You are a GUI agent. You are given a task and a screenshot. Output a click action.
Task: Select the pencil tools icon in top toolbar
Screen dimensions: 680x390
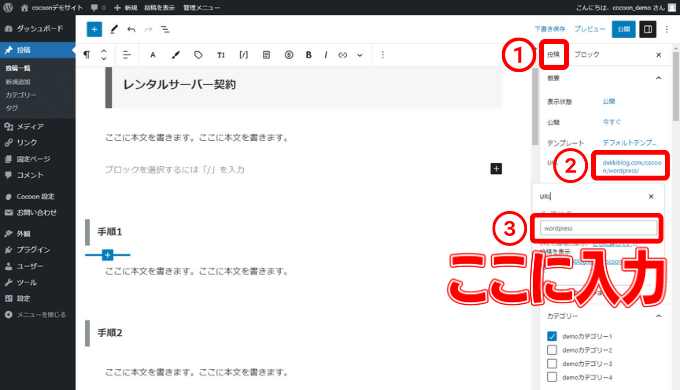[x=114, y=29]
